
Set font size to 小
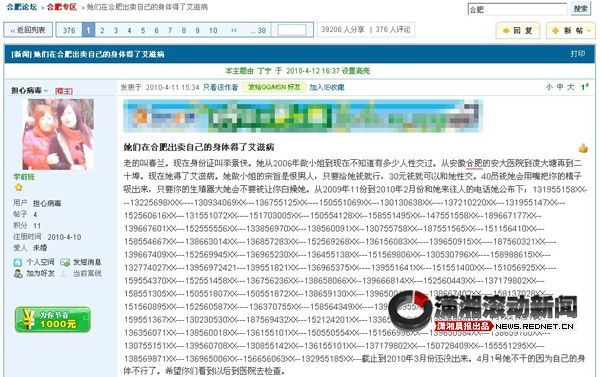pos(549,87)
